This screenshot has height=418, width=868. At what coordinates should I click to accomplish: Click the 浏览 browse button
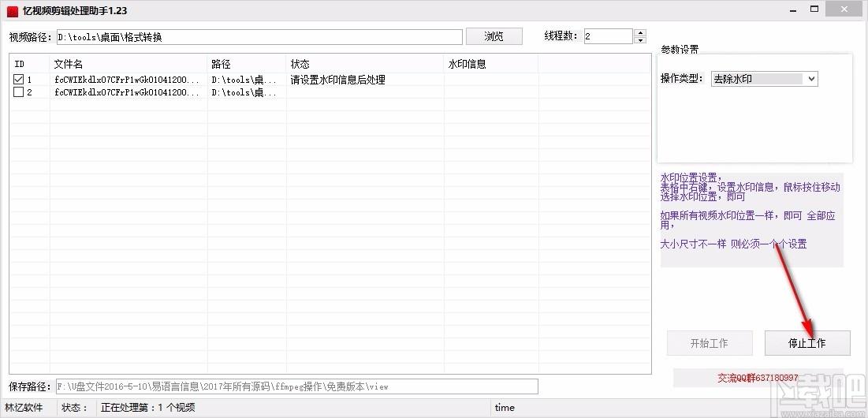494,36
